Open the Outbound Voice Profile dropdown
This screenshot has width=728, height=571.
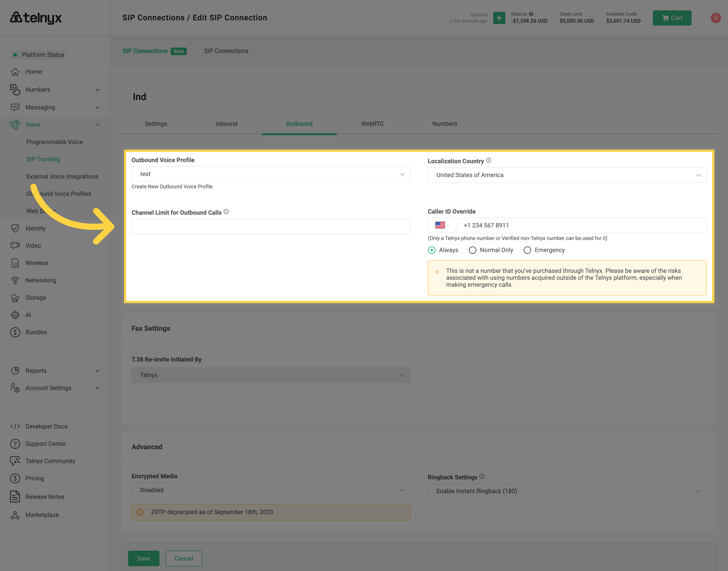pyautogui.click(x=271, y=174)
